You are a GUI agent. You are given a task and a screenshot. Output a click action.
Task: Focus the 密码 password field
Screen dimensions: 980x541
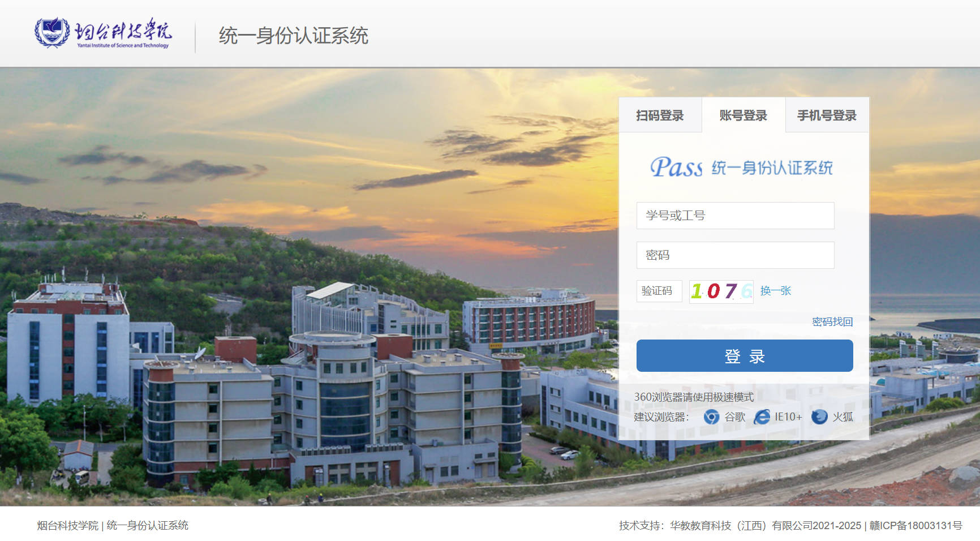[735, 255]
